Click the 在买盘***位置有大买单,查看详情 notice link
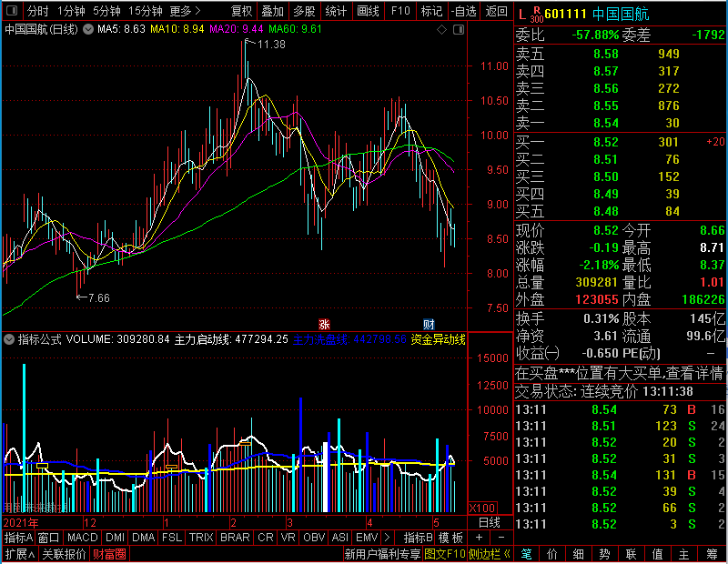 (x=620, y=373)
